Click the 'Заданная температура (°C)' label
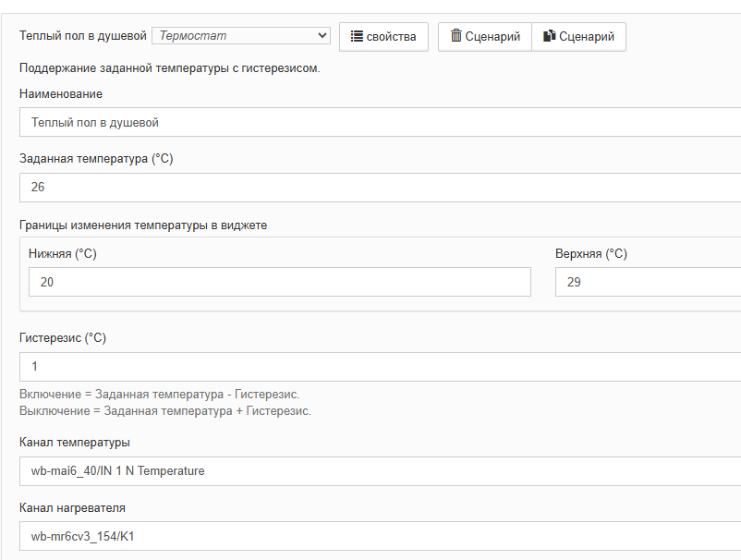This screenshot has width=741, height=560. (x=96, y=159)
